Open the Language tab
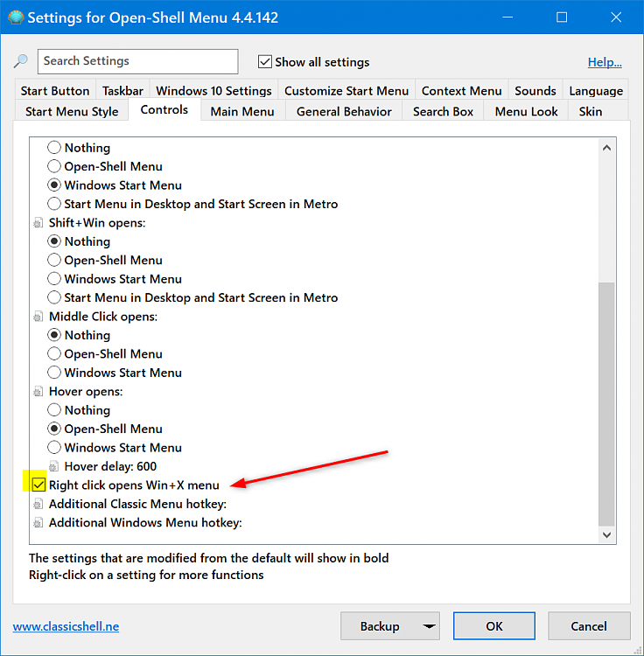Viewport: 644px width, 656px height. point(596,91)
